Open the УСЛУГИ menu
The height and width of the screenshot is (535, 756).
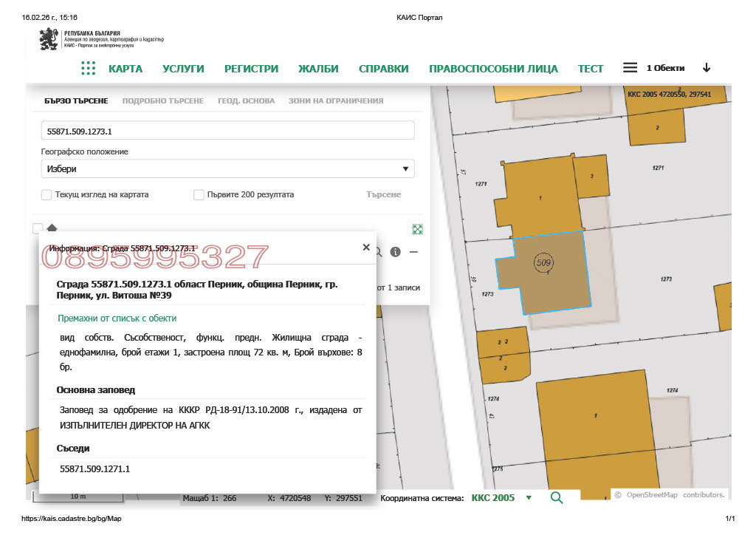tap(183, 69)
